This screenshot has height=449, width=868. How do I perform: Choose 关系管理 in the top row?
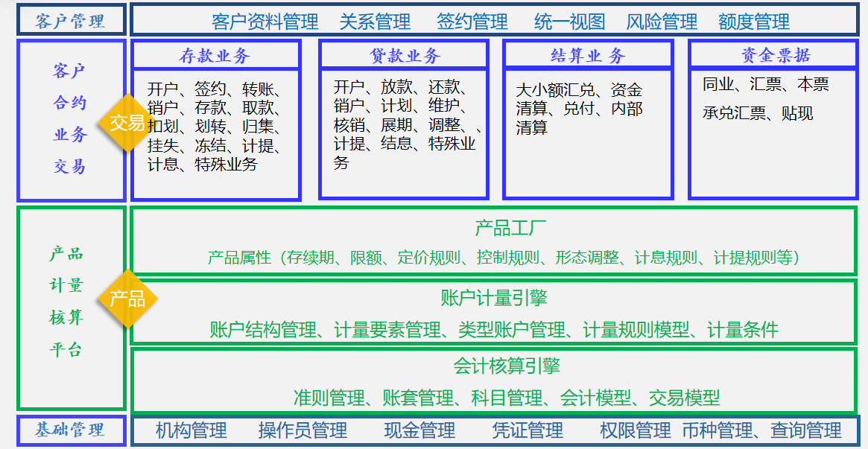[x=375, y=22]
